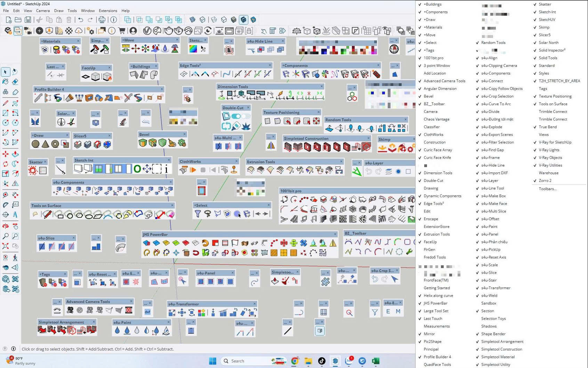Open the Window menu dropdown
This screenshot has height=368, width=588.
point(88,11)
